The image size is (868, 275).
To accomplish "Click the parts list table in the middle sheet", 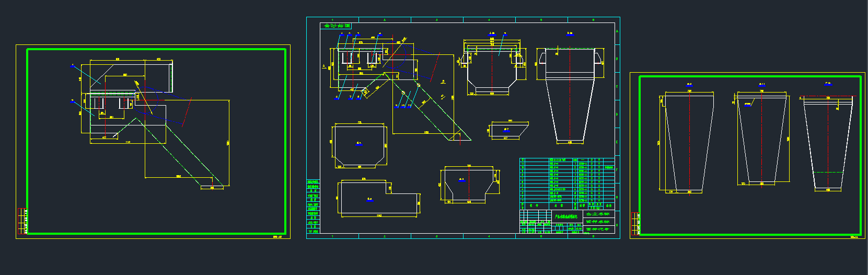I will click(x=561, y=180).
